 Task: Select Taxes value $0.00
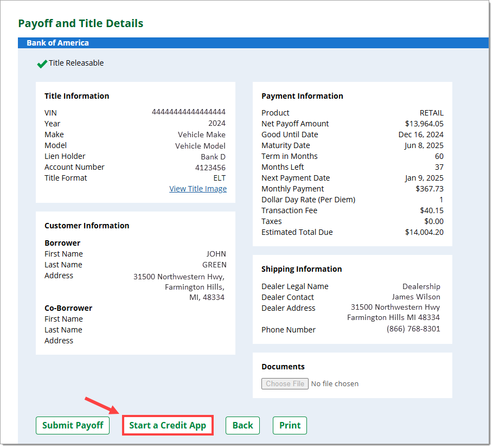pos(433,221)
